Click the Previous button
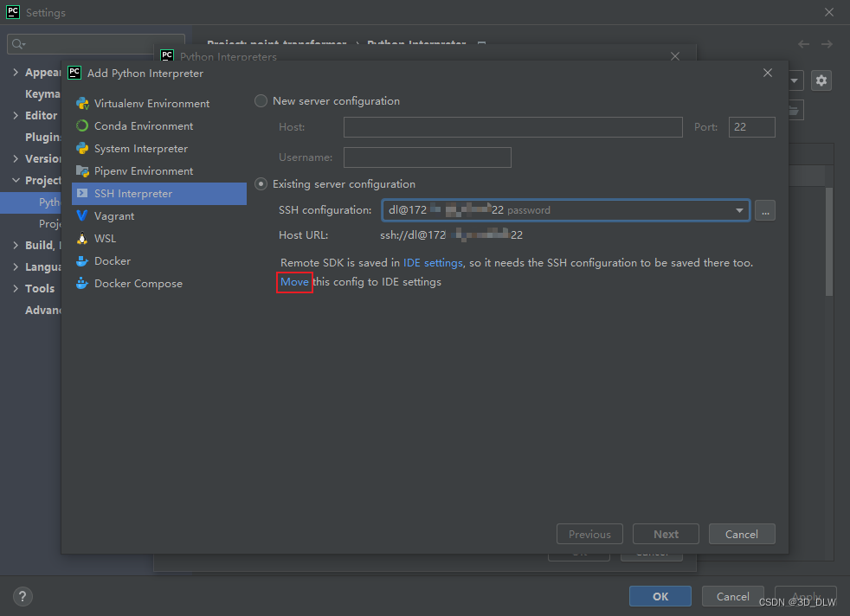Screen dimensions: 850x616 point(589,534)
